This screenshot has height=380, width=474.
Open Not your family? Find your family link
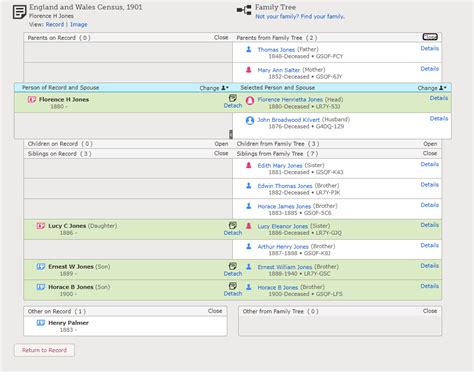click(300, 16)
